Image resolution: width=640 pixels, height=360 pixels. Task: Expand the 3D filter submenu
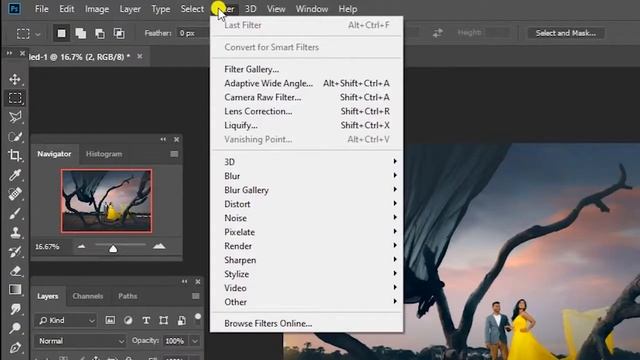[307, 162]
